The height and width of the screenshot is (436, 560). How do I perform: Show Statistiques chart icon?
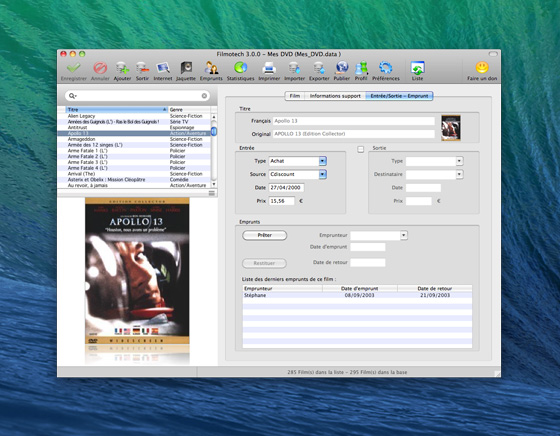240,67
